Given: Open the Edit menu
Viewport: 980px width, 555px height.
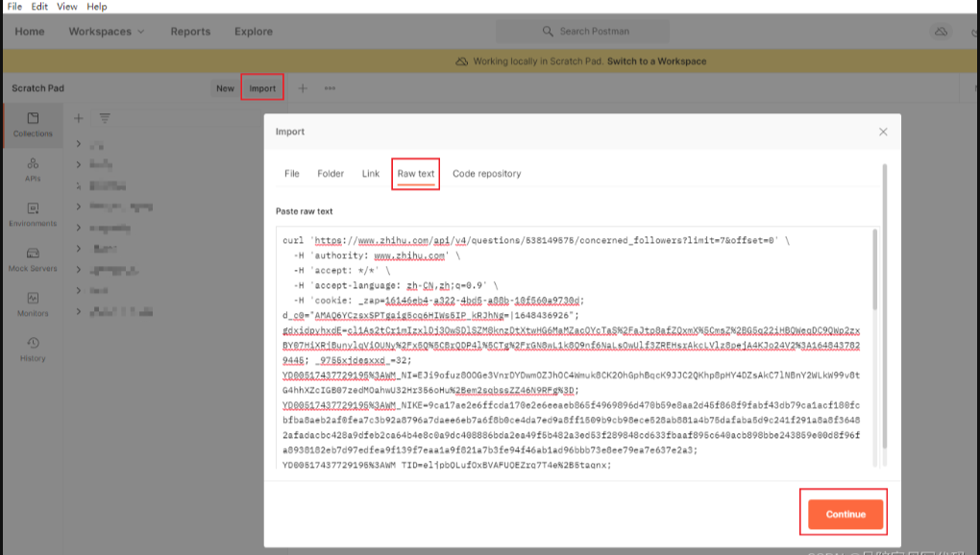Looking at the screenshot, I should point(39,7).
